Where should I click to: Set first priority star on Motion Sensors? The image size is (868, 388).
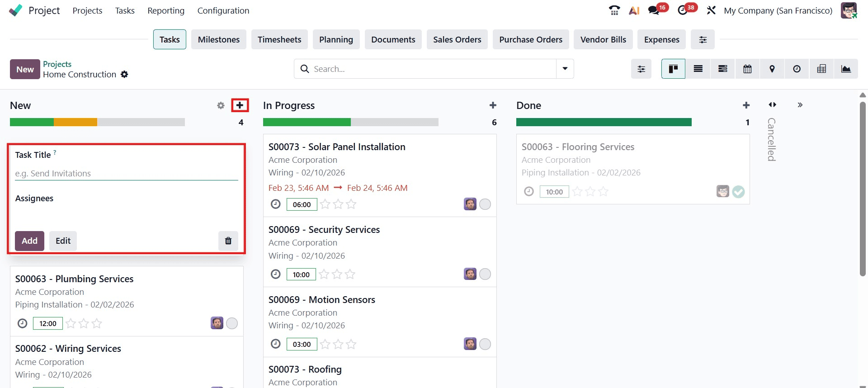tap(325, 344)
